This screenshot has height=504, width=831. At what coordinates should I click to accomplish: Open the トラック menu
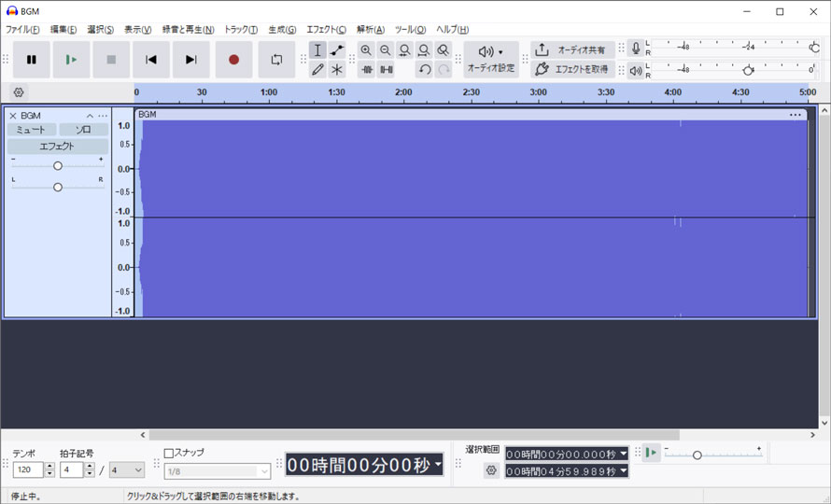[x=241, y=30]
